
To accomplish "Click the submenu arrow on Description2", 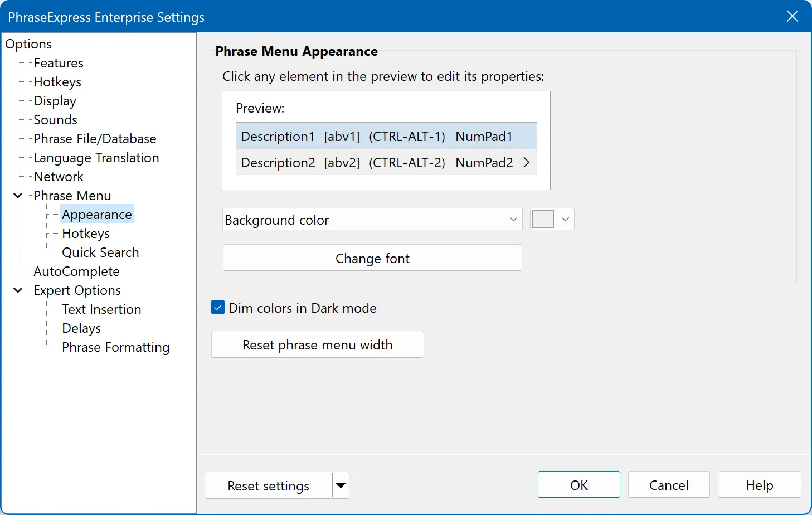I will click(x=526, y=162).
